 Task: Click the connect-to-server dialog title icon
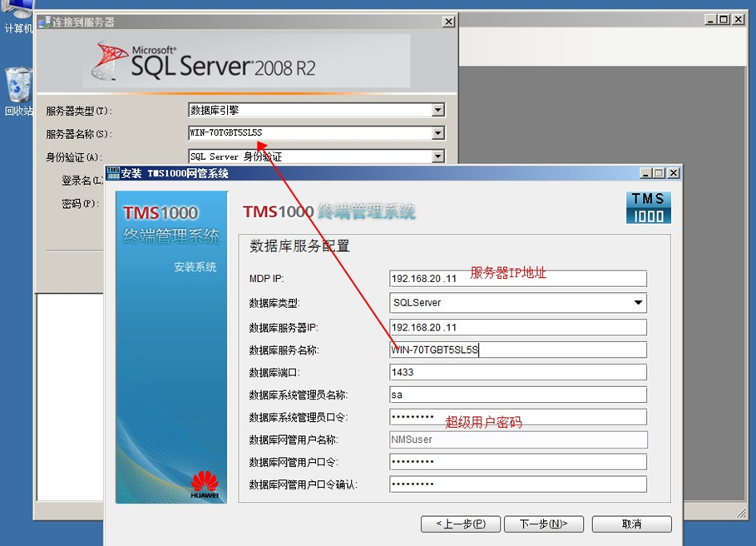(x=44, y=22)
